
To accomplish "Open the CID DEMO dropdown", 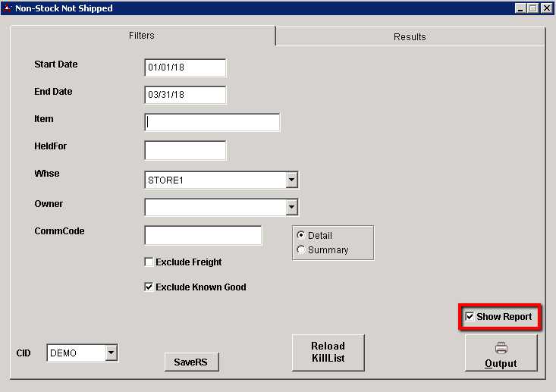I will coord(112,353).
